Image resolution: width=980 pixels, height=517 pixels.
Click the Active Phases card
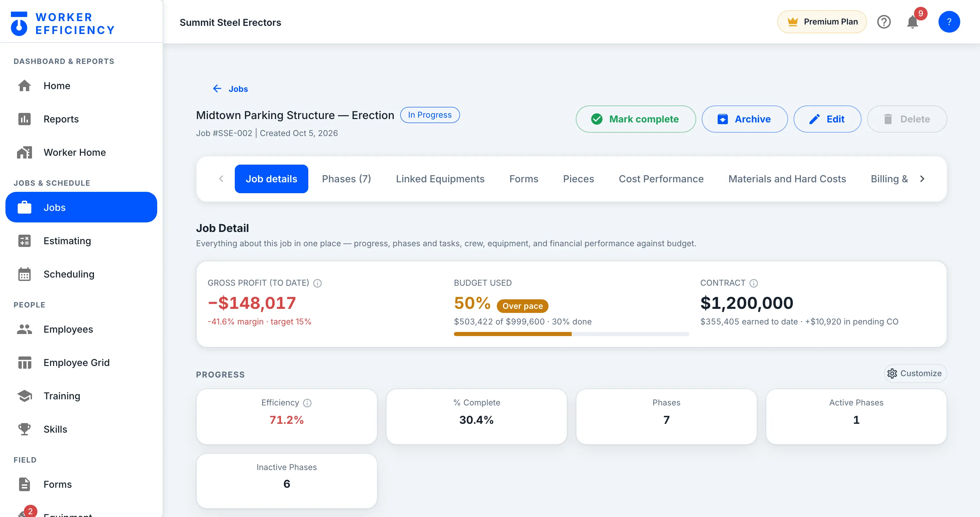(x=856, y=416)
